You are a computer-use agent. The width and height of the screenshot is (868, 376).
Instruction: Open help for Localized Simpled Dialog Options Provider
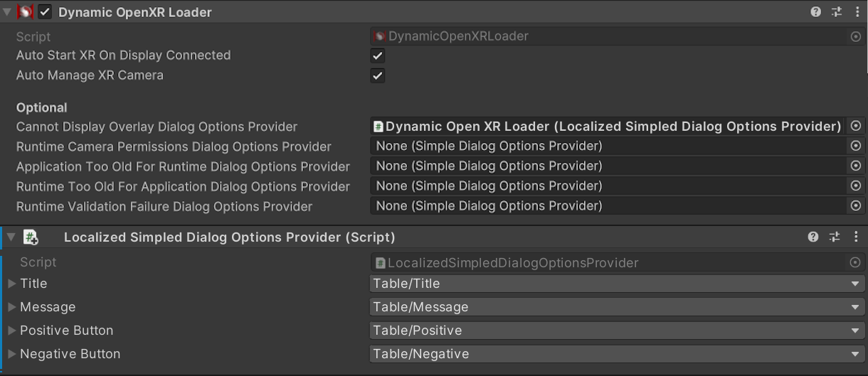[813, 237]
